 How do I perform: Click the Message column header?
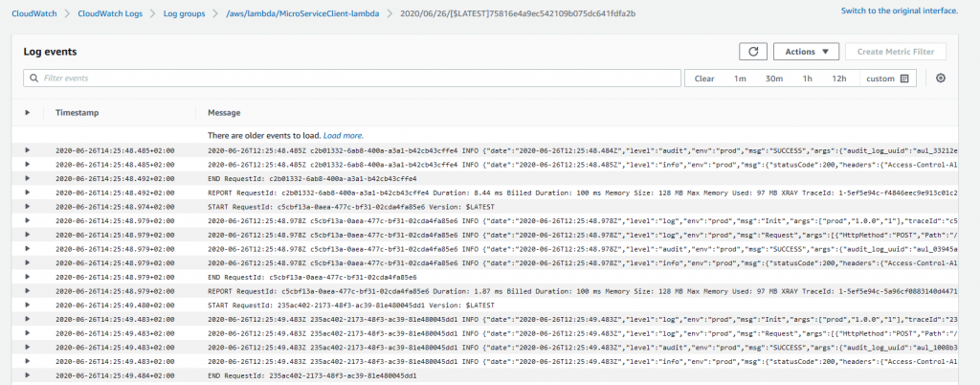click(224, 112)
